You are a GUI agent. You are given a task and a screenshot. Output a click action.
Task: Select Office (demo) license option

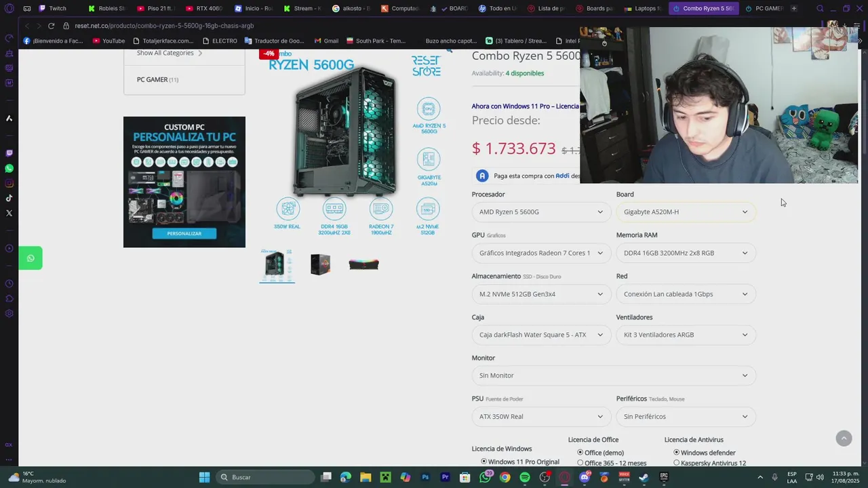click(x=580, y=453)
